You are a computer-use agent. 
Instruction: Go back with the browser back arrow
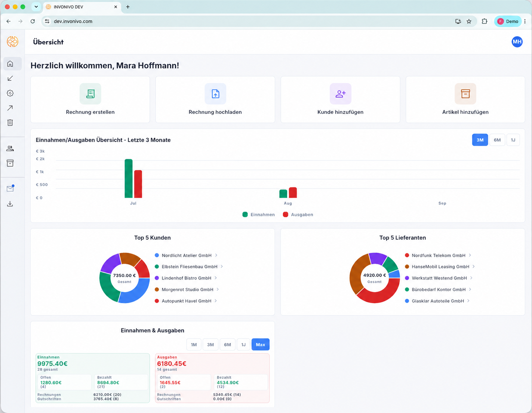click(9, 21)
